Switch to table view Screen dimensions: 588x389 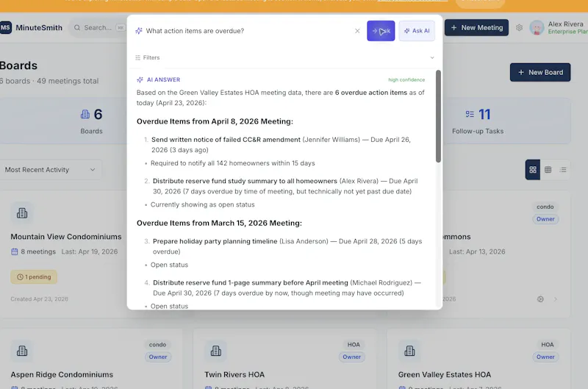pos(548,170)
